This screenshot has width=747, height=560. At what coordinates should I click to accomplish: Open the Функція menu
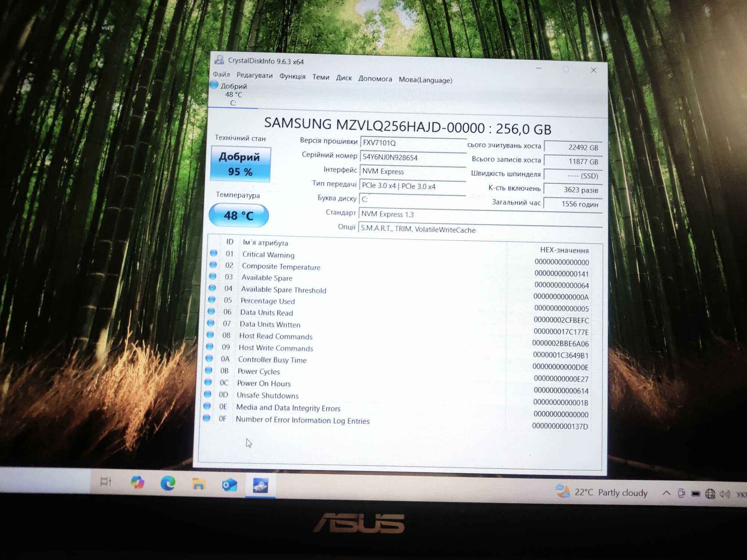click(292, 76)
